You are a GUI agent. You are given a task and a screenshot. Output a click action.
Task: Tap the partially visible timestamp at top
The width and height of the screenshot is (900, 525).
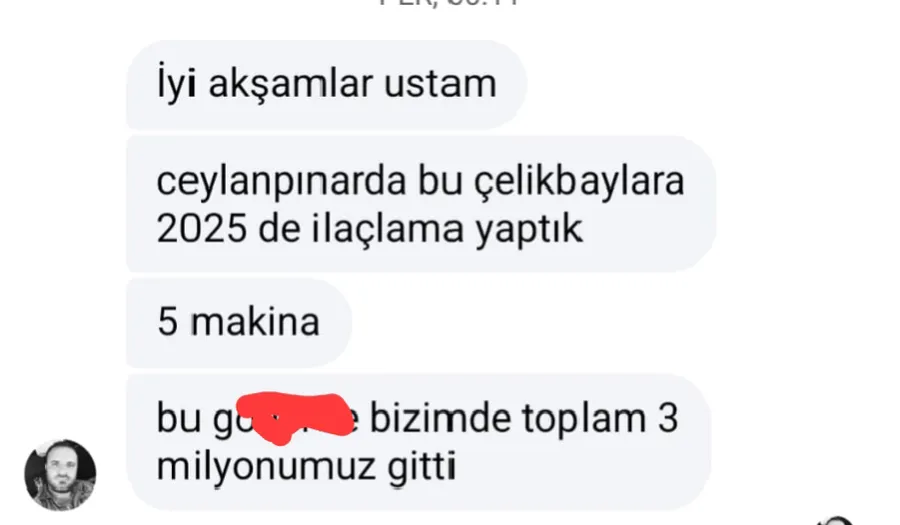point(449,3)
